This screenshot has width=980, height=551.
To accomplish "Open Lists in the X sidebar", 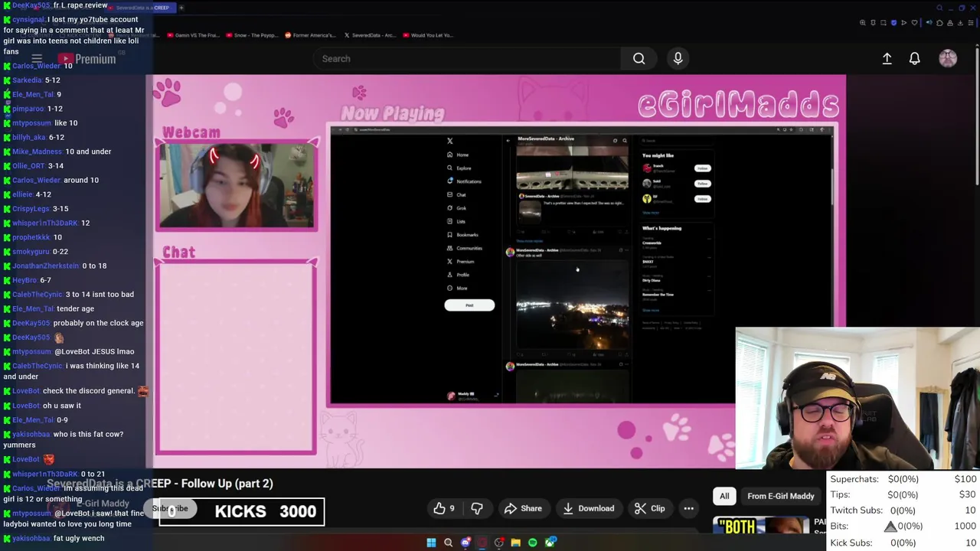I will [x=456, y=221].
